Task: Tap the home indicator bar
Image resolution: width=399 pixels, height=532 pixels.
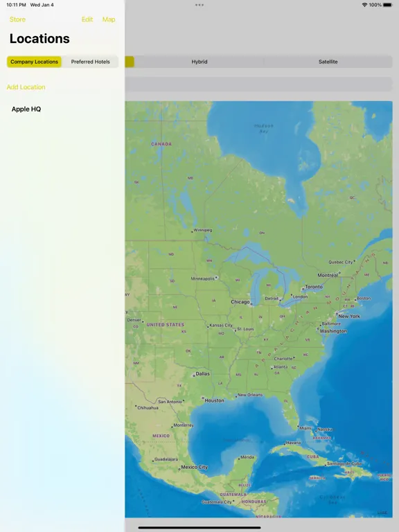Action: click(199, 528)
